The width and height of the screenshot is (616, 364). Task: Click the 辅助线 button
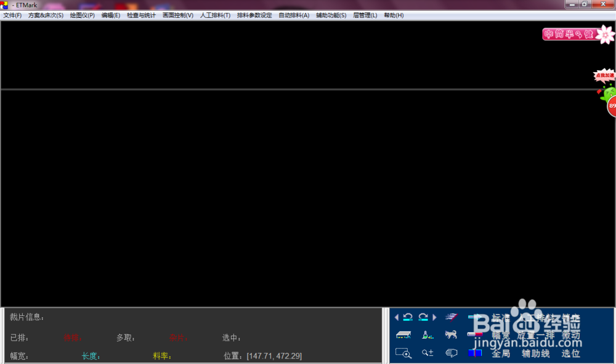pos(535,354)
